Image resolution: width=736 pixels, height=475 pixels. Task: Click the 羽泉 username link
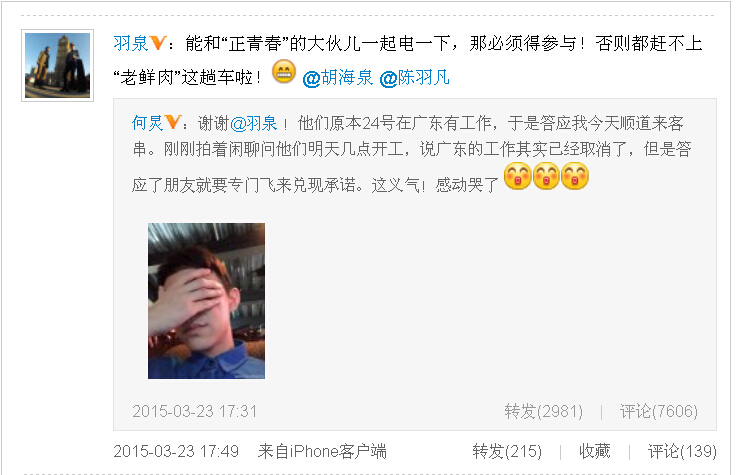(x=130, y=44)
